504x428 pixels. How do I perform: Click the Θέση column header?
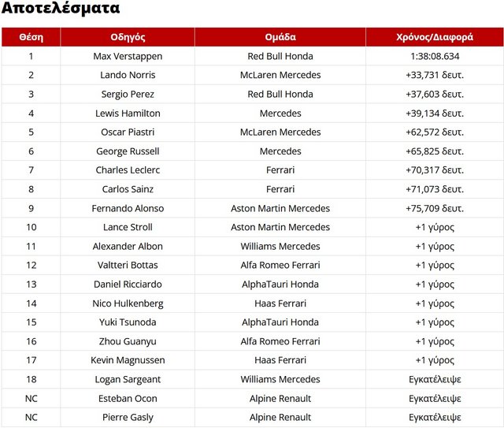click(x=31, y=37)
